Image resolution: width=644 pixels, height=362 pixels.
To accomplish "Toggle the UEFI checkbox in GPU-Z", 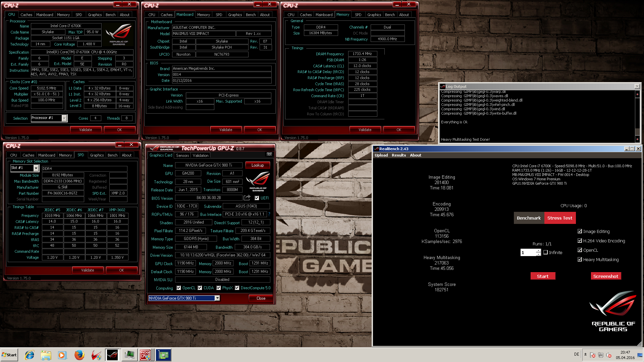I will coord(257,198).
